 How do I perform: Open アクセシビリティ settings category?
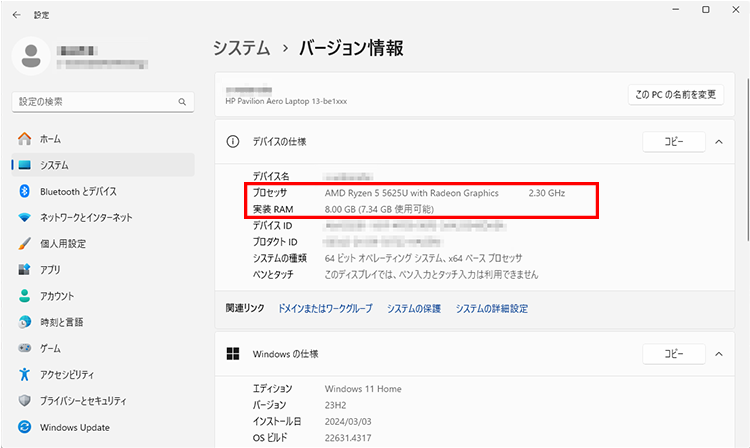tap(103, 374)
